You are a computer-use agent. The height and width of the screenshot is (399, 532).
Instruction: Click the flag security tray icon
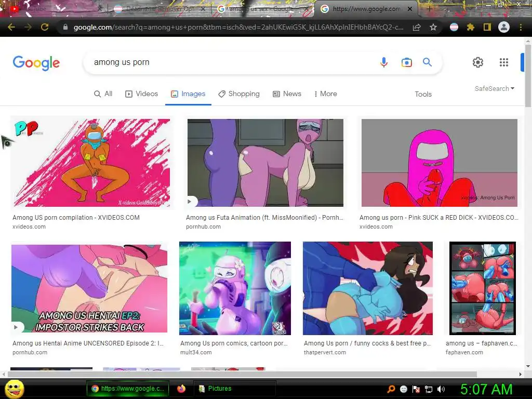pyautogui.click(x=416, y=389)
